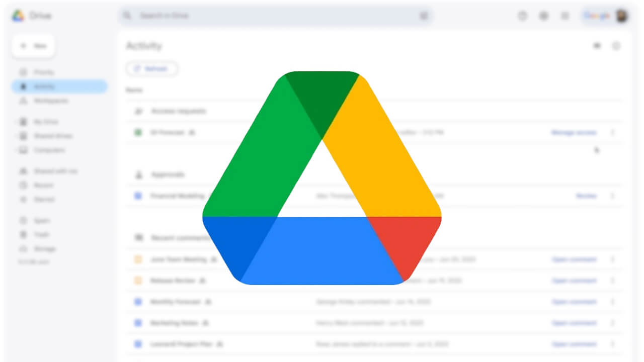Click the Refresh button
The height and width of the screenshot is (362, 644).
point(151,69)
